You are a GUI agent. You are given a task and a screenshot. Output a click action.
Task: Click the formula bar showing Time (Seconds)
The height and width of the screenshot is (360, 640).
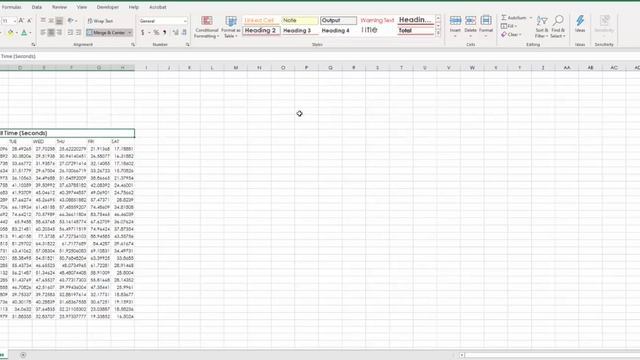point(320,56)
